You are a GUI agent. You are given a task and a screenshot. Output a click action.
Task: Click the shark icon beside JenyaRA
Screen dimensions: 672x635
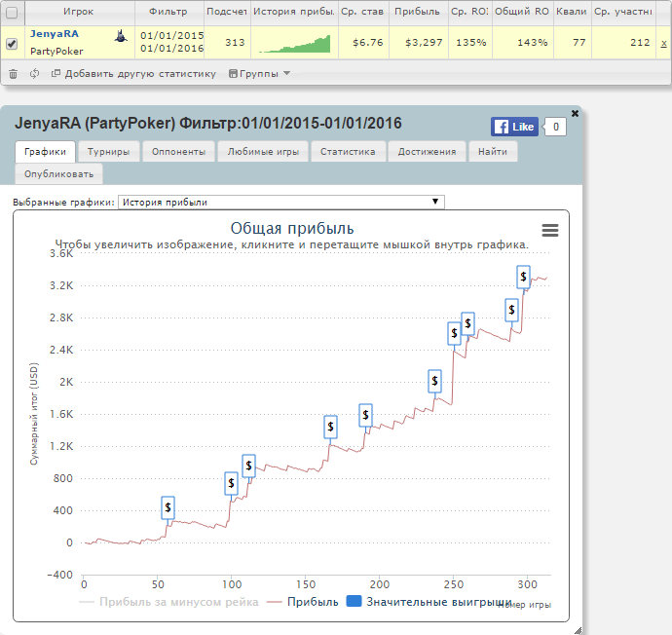pos(121,36)
